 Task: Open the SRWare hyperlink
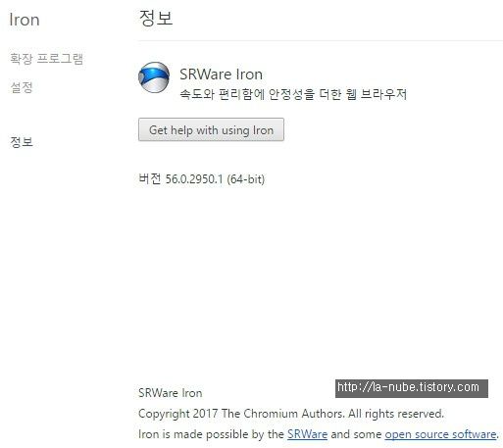(x=307, y=434)
